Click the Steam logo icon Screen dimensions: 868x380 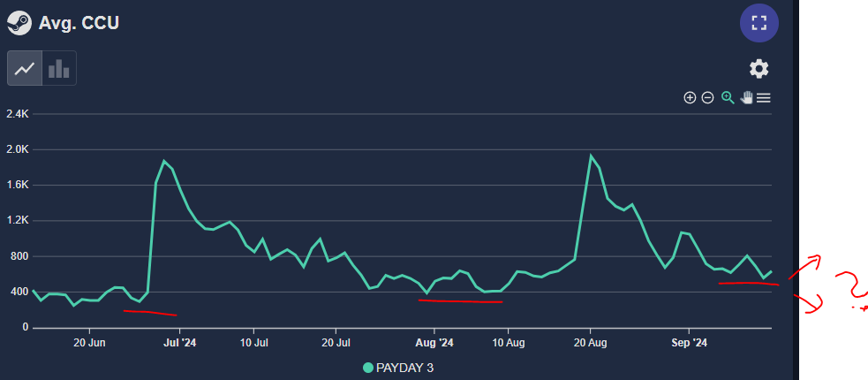19,22
